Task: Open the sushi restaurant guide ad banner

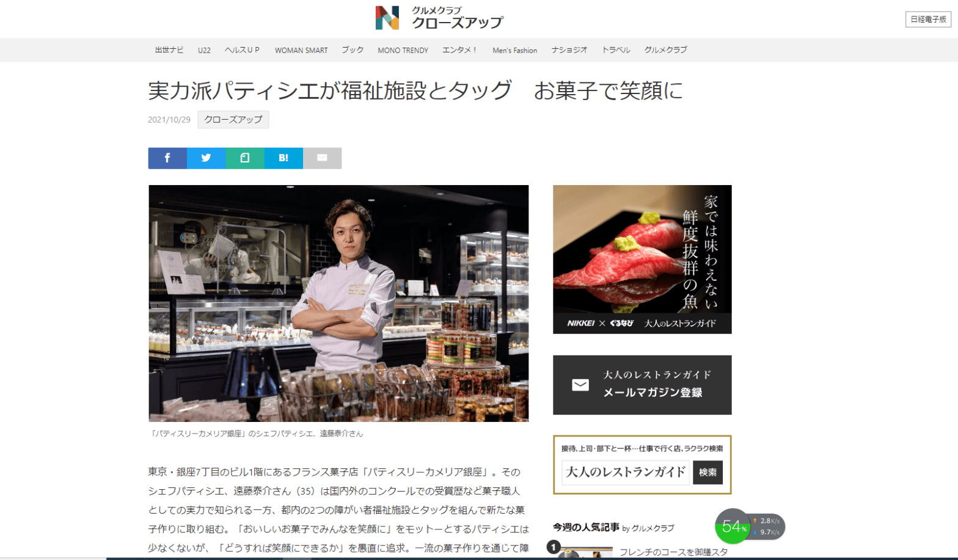Action: (x=642, y=260)
